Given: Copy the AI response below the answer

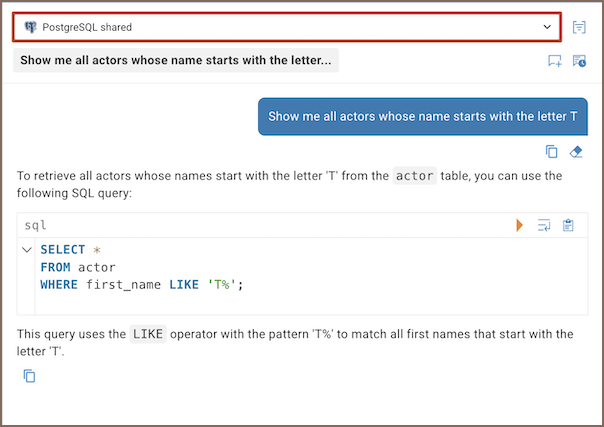Looking at the screenshot, I should point(30,376).
